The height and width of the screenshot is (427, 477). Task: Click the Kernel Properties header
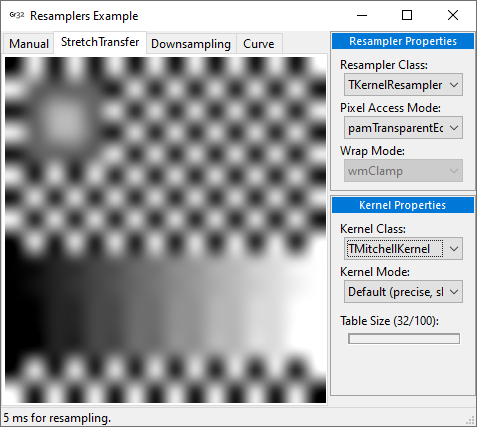[x=403, y=205]
